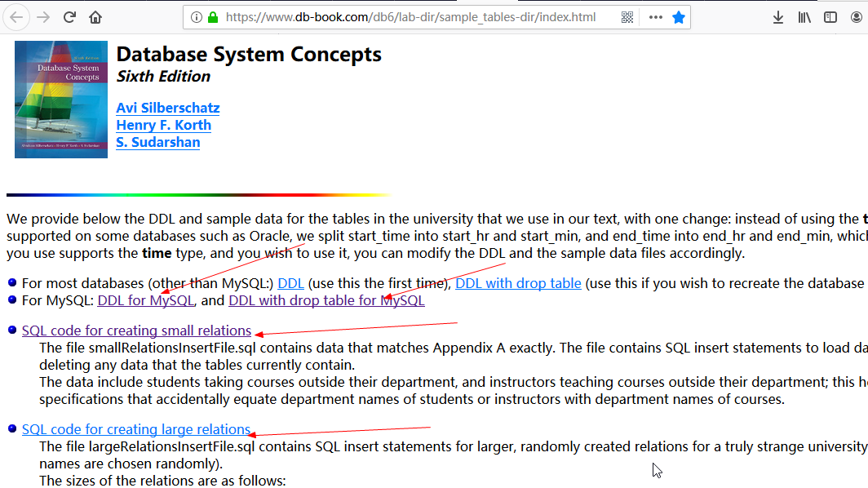The image size is (868, 488).
Task: Go back to the previous page
Action: 16,17
